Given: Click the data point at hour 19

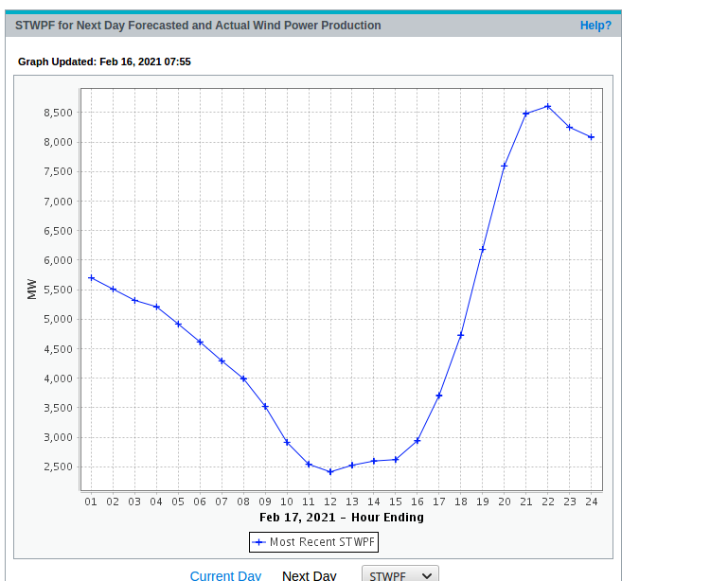Looking at the screenshot, I should [483, 250].
